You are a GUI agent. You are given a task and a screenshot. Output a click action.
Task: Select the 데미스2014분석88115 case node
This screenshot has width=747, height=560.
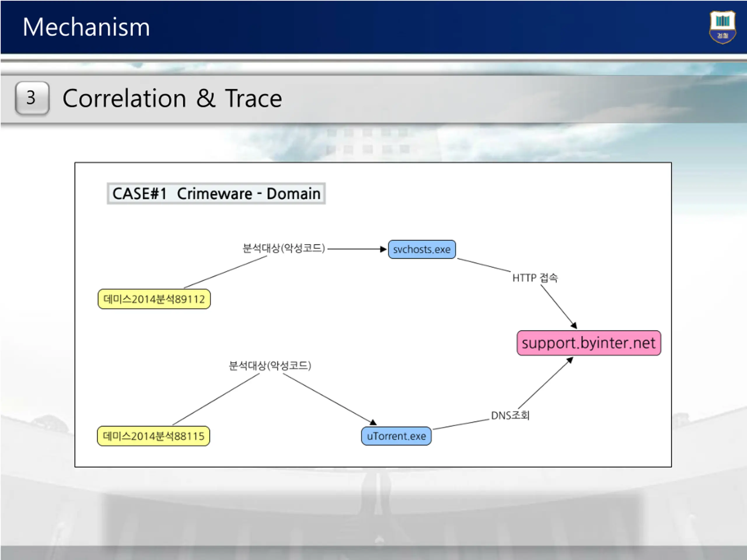pyautogui.click(x=153, y=436)
